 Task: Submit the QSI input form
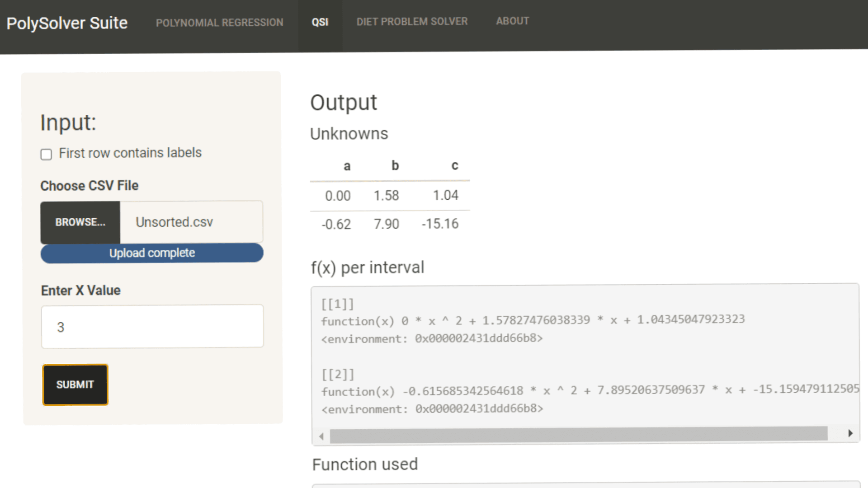tap(75, 385)
